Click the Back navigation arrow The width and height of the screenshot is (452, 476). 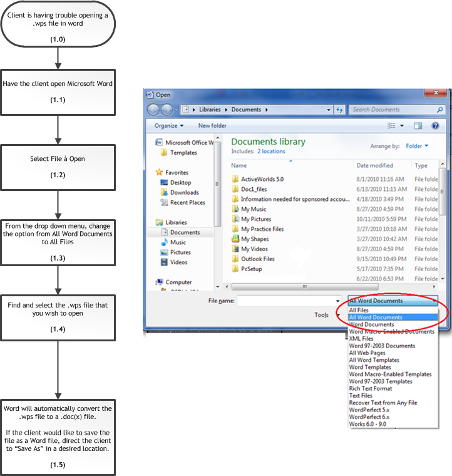coord(154,110)
